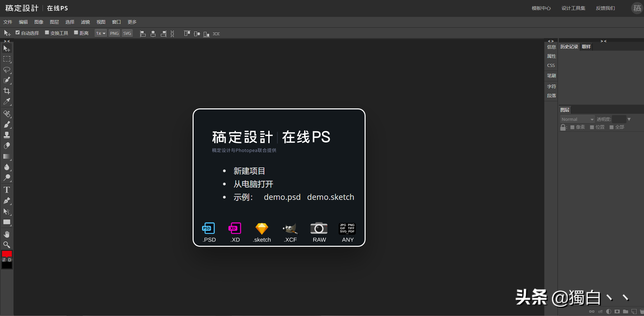The height and width of the screenshot is (316, 644).
Task: Switch to the 历史记录 tab
Action: [569, 47]
